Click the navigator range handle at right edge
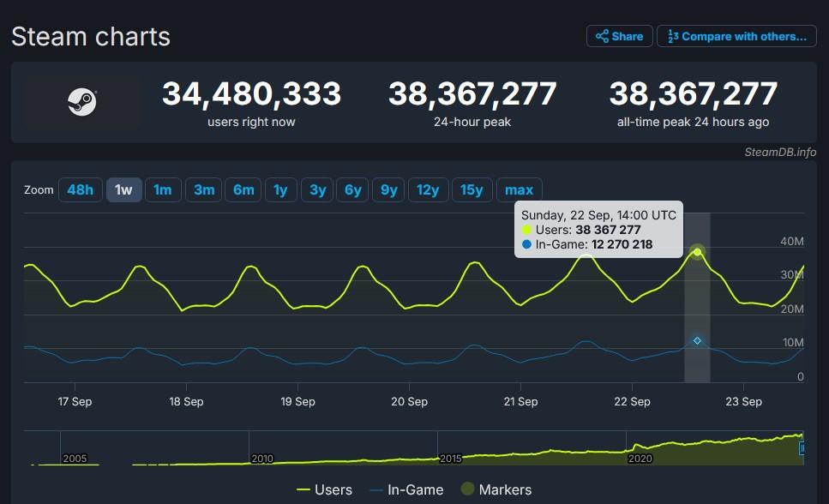Screen dimensions: 829x504 coord(802,448)
